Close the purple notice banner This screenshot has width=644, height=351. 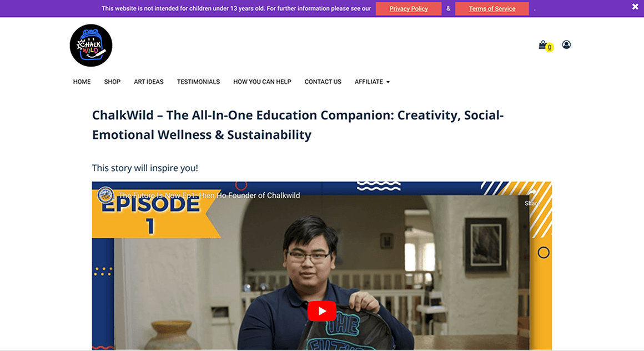(x=635, y=7)
